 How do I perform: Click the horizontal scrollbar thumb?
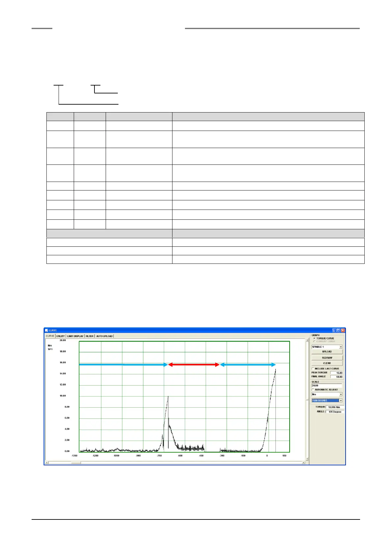click(76, 463)
